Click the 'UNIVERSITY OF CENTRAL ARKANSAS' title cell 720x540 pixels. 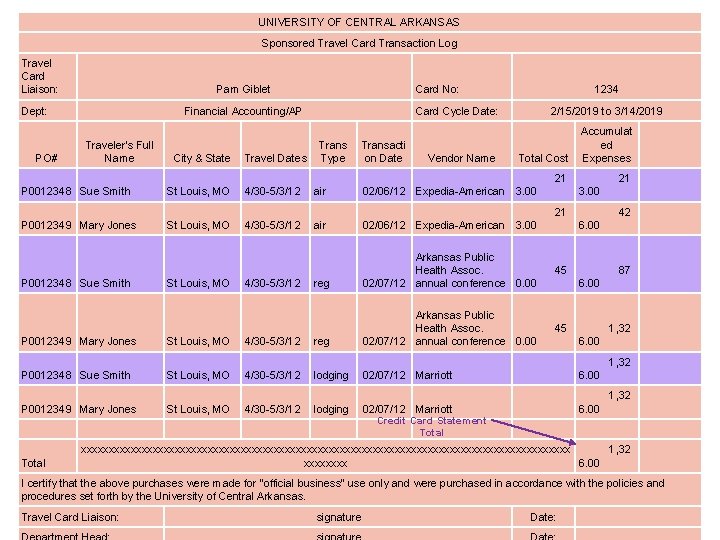(360, 22)
